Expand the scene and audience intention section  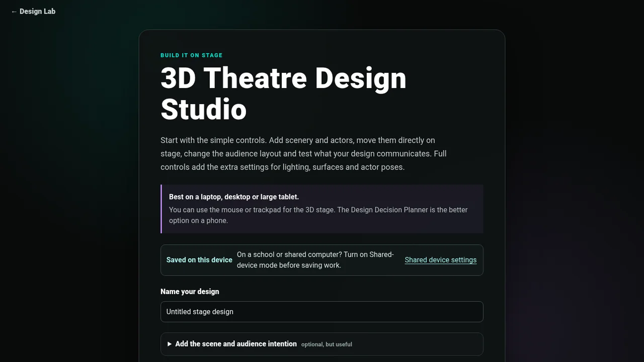point(322,344)
